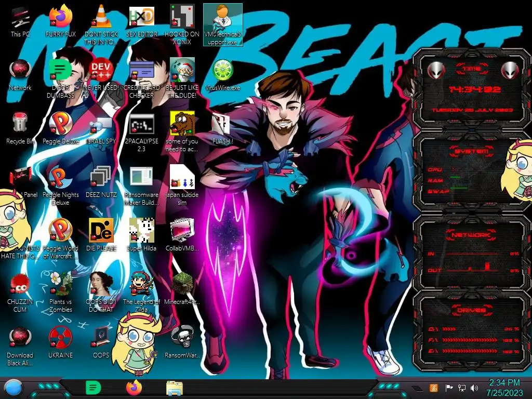Open Download Black Ali... shortcut
The image size is (532, 399).
click(x=20, y=347)
